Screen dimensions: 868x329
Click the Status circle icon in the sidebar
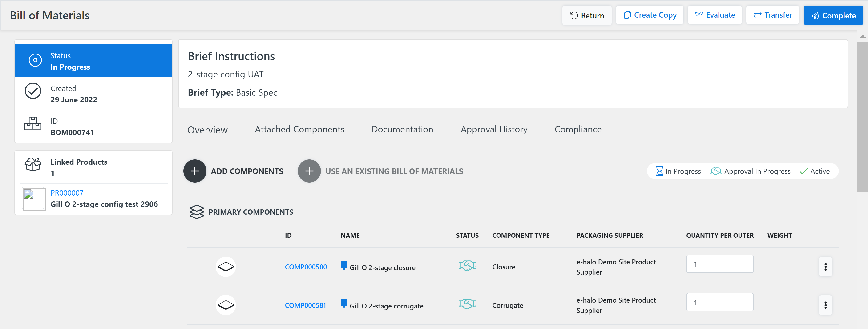point(35,60)
